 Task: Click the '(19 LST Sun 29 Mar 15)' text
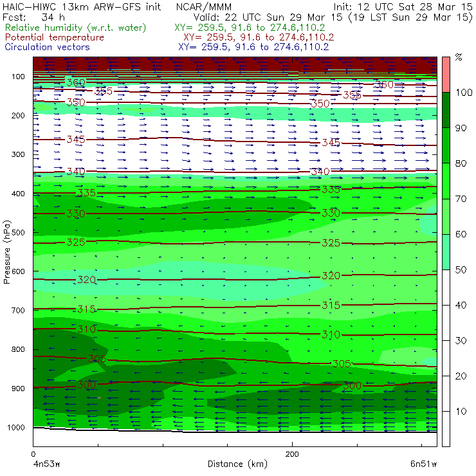(x=410, y=17)
